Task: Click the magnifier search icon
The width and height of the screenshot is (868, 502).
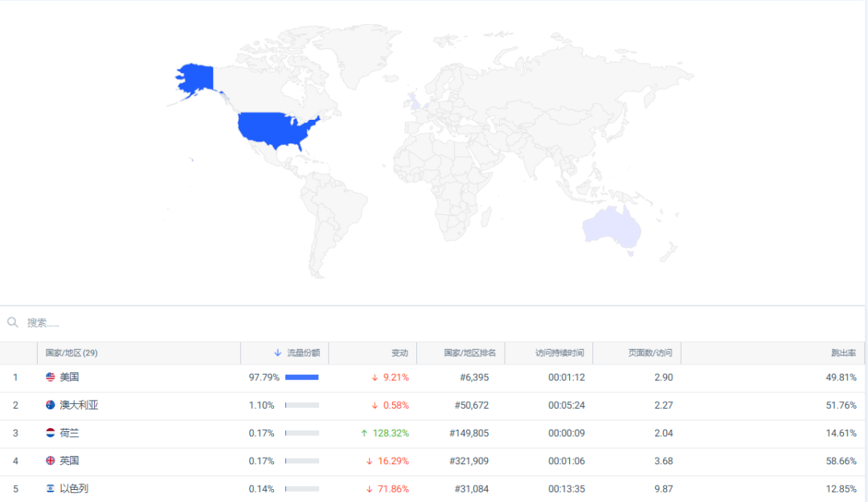Action: (13, 323)
